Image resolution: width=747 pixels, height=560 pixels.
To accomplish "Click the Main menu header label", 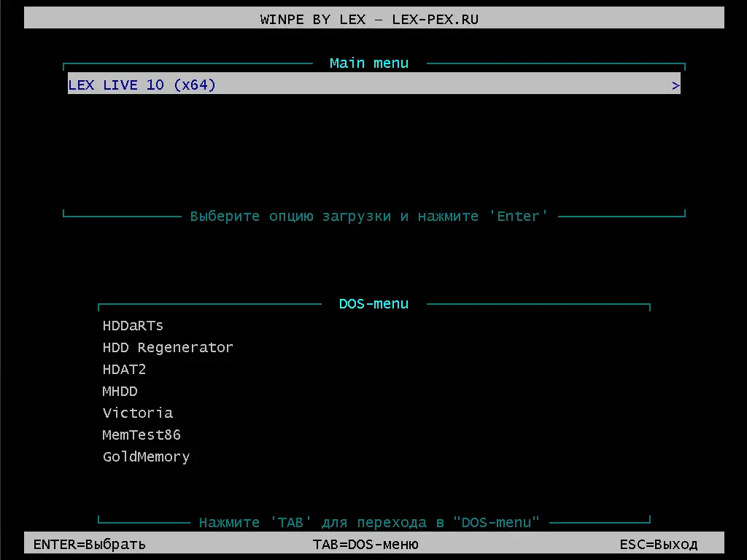I will click(x=369, y=63).
